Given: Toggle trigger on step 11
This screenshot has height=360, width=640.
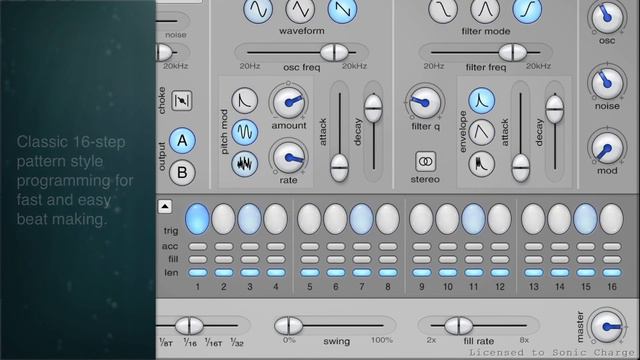Looking at the screenshot, I should (473, 219).
